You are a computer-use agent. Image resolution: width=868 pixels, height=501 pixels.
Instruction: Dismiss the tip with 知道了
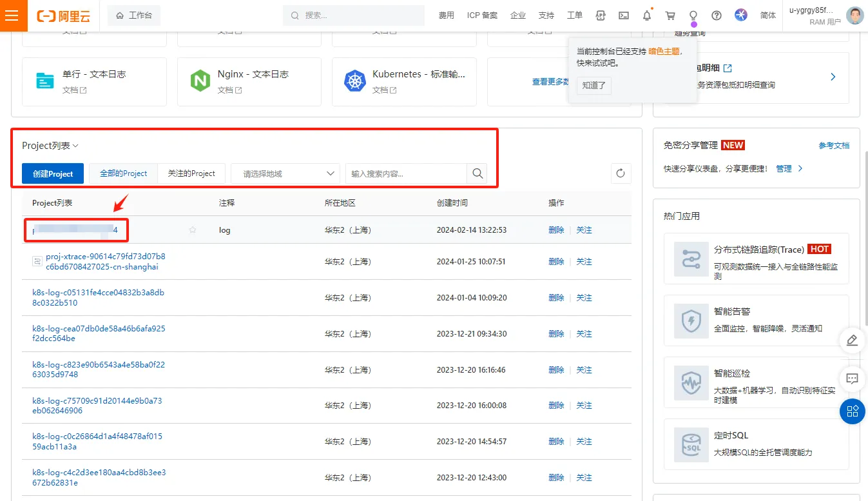click(594, 85)
